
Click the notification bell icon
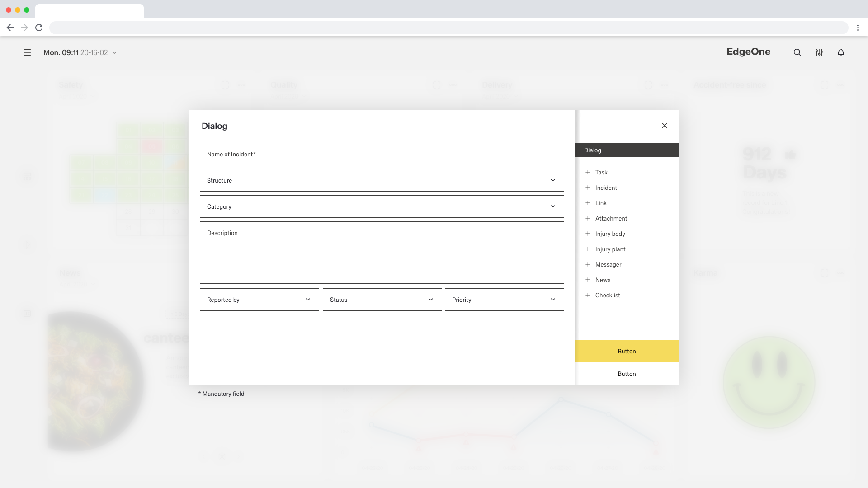pos(840,52)
